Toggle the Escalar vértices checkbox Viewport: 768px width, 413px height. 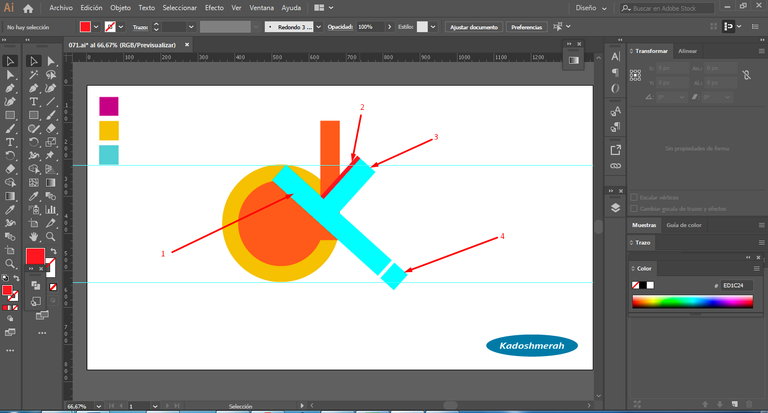point(634,197)
